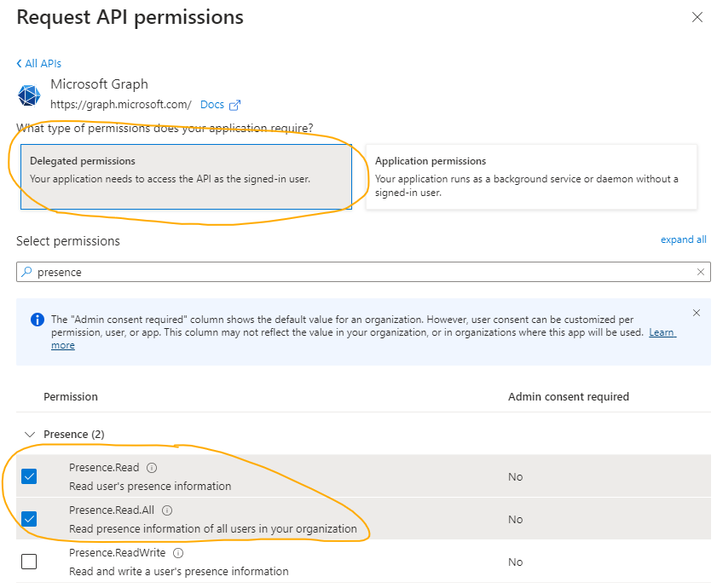Open the Microsoft Graph Docs link
Image resolution: width=717 pixels, height=588 pixels.
coord(212,105)
